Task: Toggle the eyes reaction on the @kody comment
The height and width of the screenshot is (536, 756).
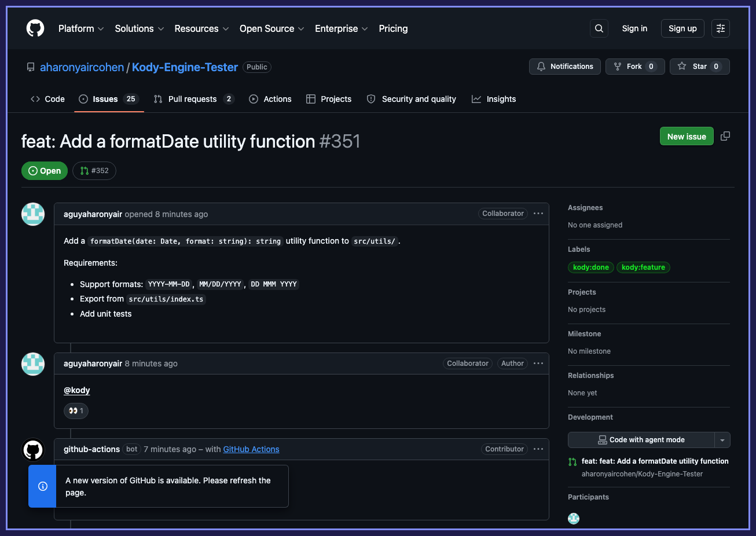Action: pyautogui.click(x=76, y=410)
